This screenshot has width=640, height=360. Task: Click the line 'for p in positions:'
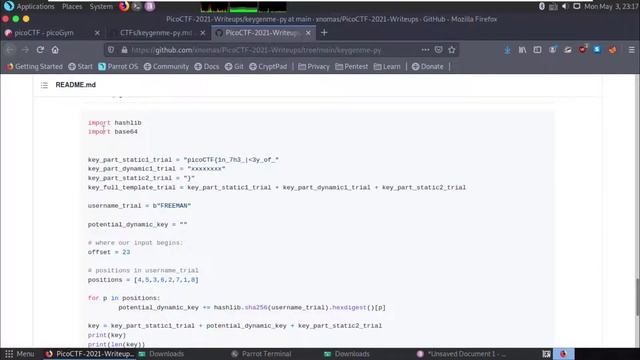coord(124,298)
